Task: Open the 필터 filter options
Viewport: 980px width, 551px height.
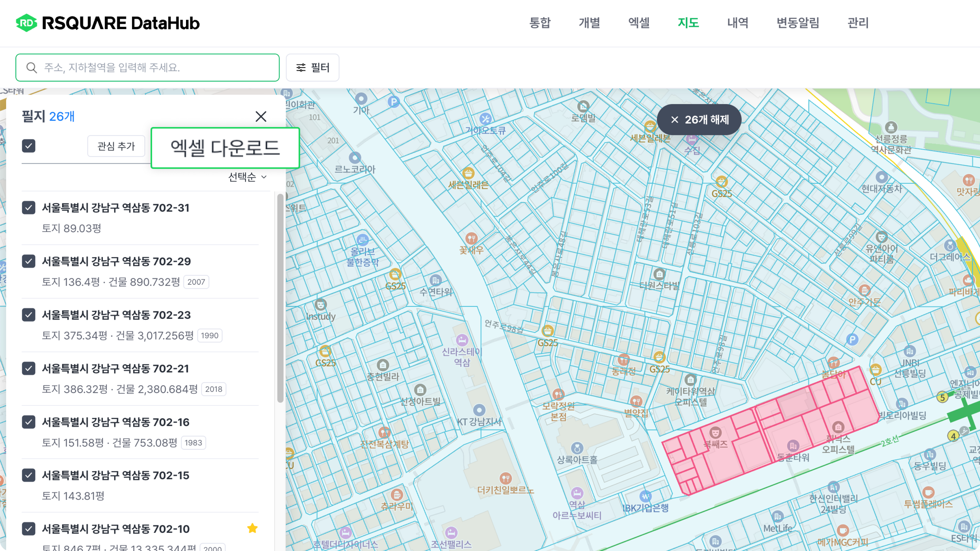Action: [312, 68]
